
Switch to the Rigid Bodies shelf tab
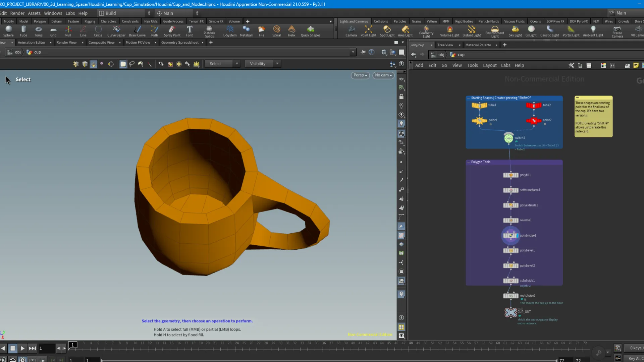(464, 21)
